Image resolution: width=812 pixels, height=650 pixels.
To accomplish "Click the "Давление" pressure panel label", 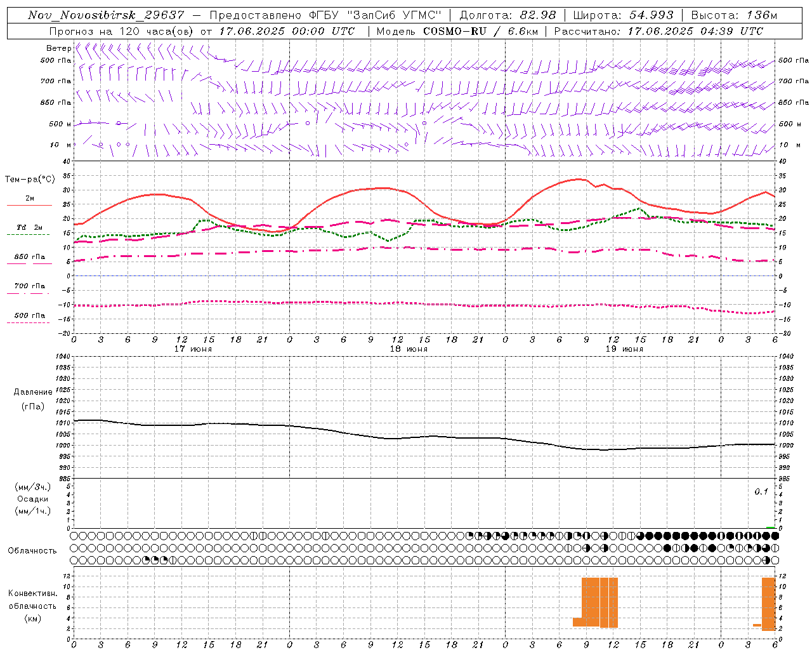I will click(33, 392).
